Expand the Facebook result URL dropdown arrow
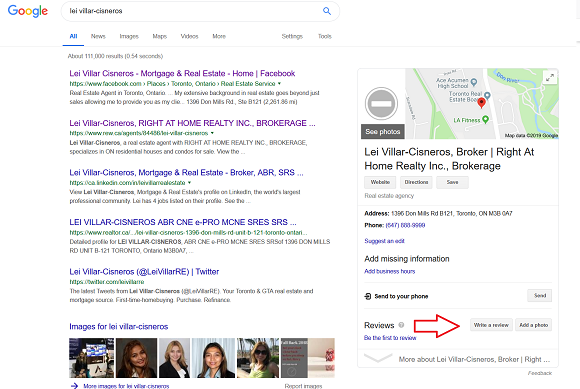 pyautogui.click(x=279, y=84)
